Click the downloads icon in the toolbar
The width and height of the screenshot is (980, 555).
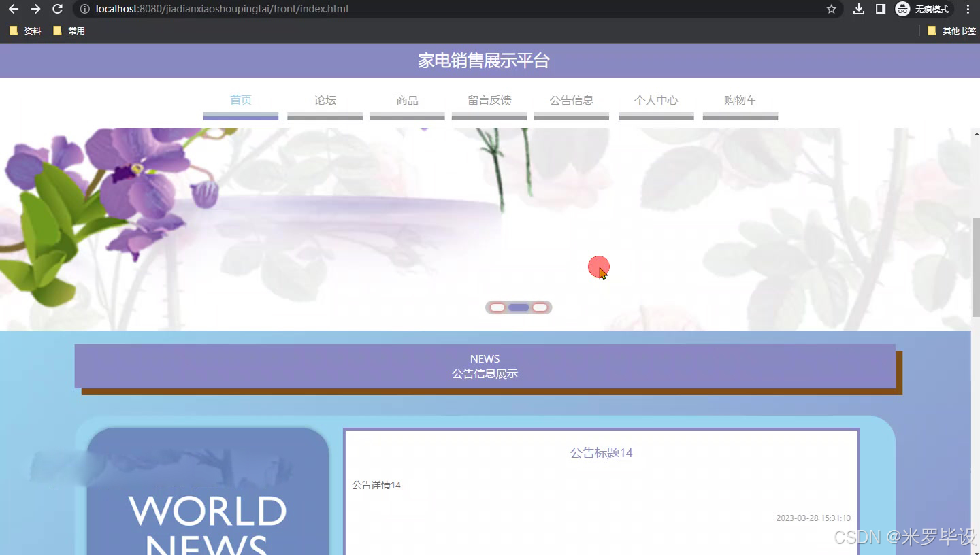[858, 9]
